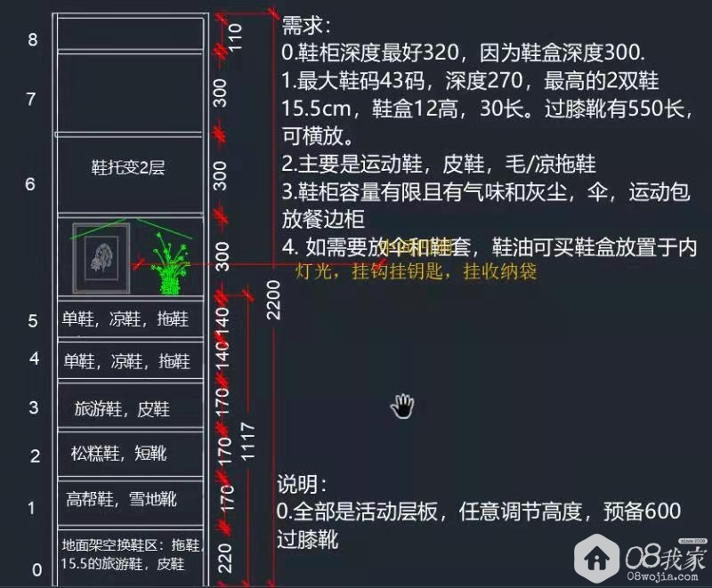Open the 08wojia.com watermark link
Screen dimensions: 712x588
[x=663, y=576]
